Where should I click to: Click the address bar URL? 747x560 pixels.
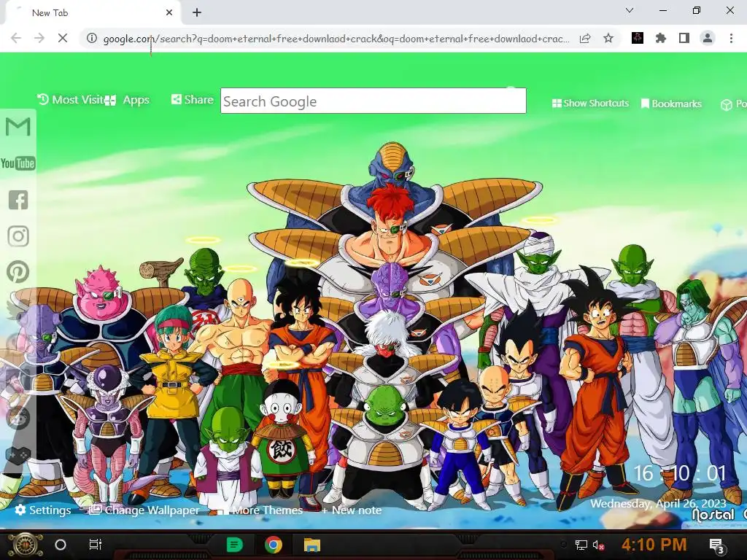336,39
